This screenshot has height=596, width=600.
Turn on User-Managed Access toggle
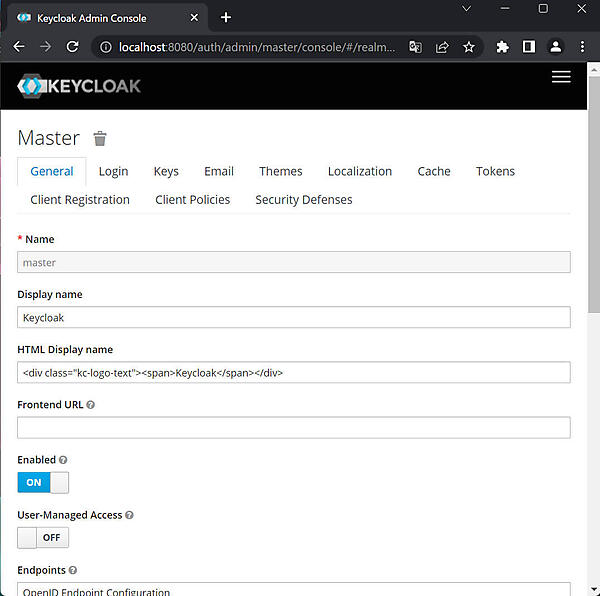[43, 537]
